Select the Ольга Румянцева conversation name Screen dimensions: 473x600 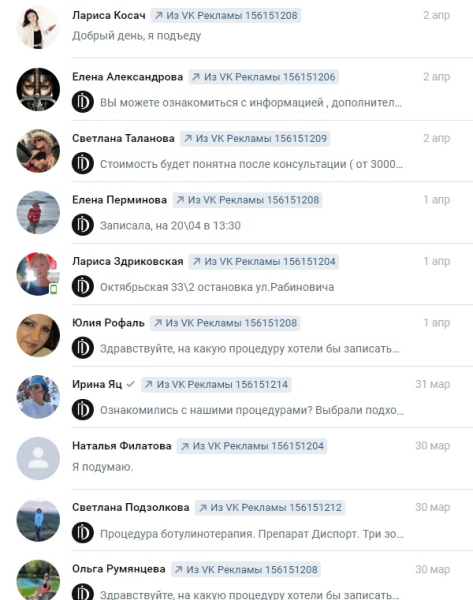tap(119, 569)
